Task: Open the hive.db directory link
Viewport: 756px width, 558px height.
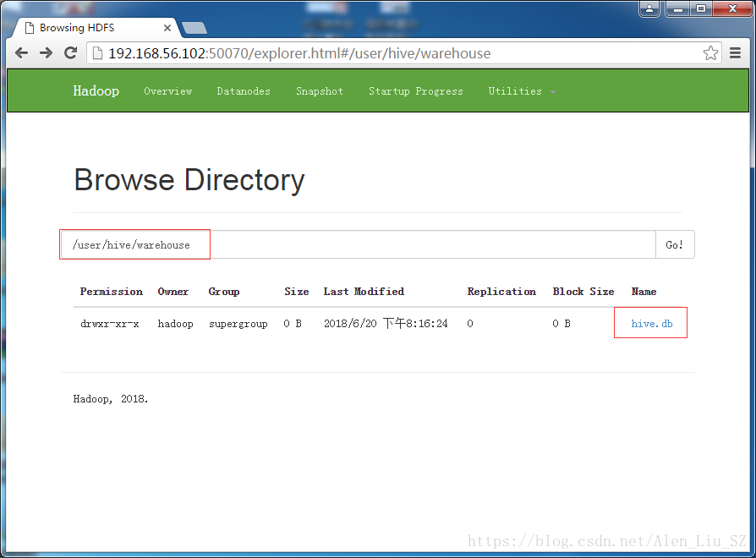Action: 652,324
